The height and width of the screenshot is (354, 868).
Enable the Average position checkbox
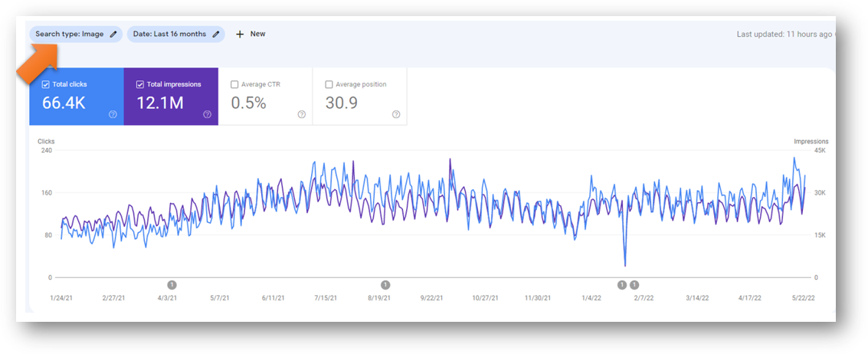tap(329, 85)
